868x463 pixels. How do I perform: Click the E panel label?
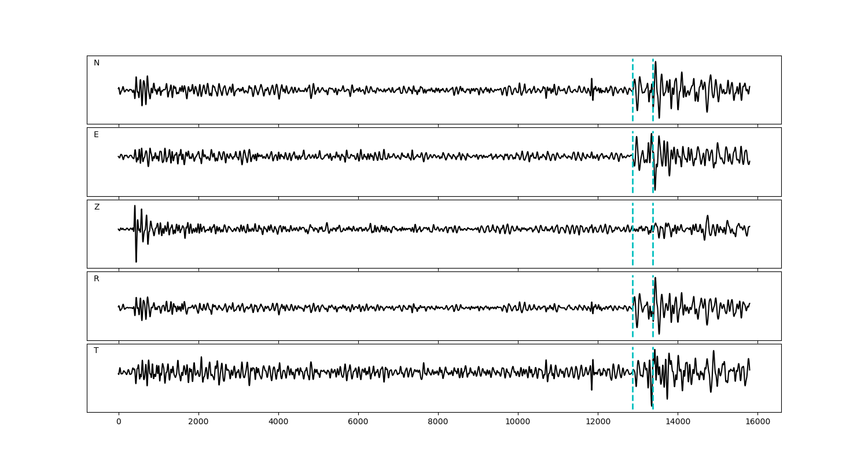[x=96, y=135]
